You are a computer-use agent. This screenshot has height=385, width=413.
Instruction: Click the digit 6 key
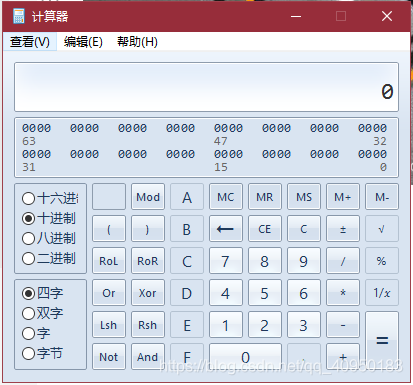click(304, 293)
